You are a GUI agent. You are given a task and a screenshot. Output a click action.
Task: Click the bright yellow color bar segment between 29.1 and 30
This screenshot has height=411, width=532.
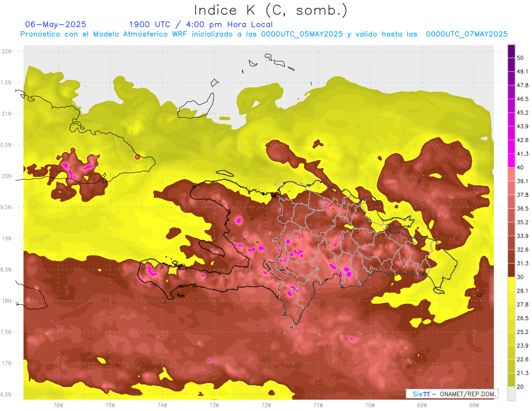511,284
